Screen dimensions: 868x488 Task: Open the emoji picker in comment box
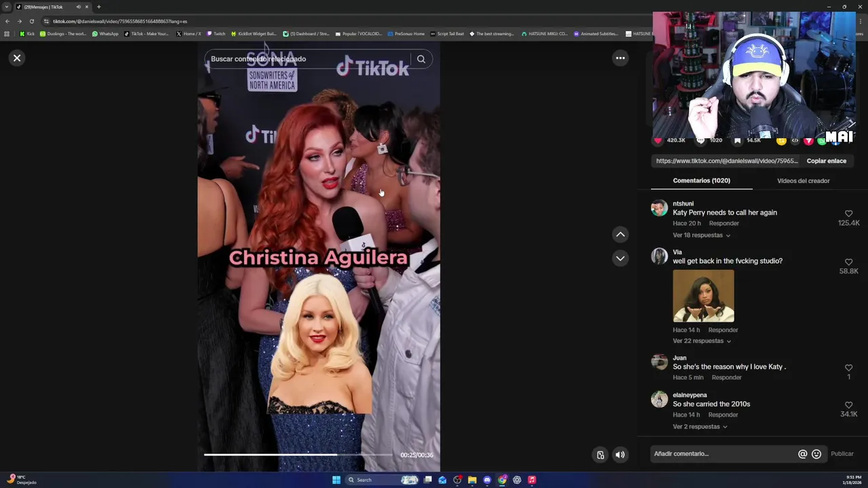(x=816, y=454)
